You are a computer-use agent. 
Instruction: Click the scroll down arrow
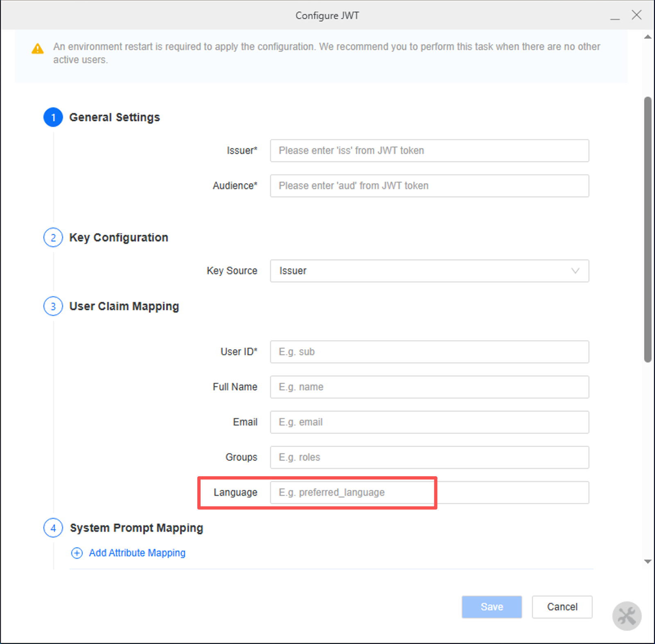point(648,561)
